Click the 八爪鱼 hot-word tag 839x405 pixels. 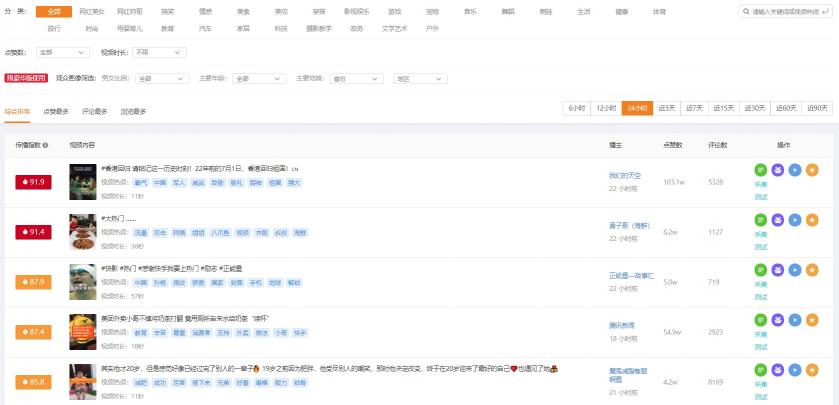point(220,233)
